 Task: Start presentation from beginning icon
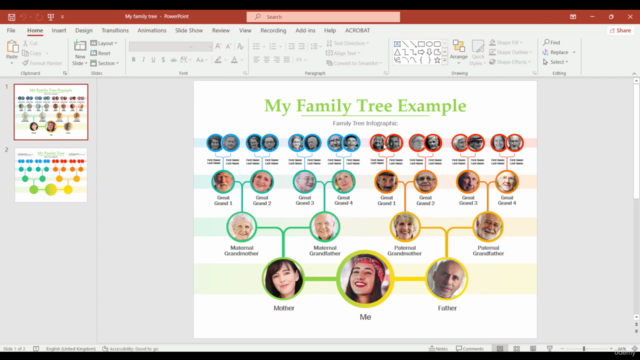51,17
